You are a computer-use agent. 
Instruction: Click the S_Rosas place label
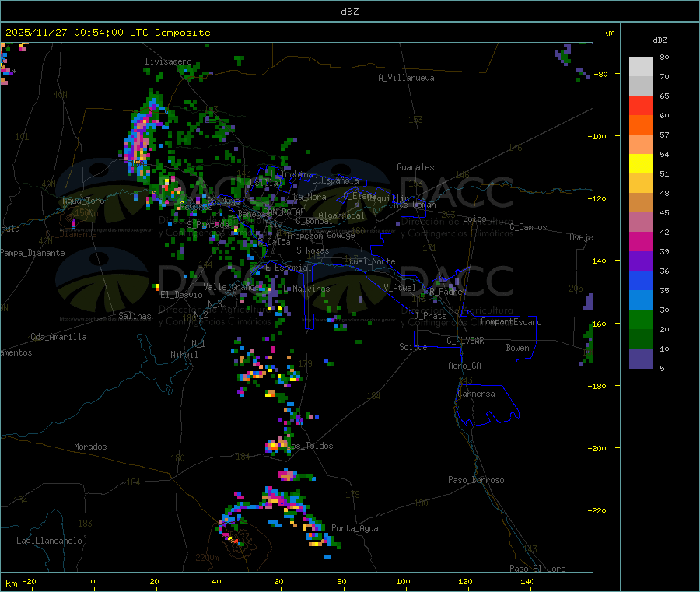(313, 250)
